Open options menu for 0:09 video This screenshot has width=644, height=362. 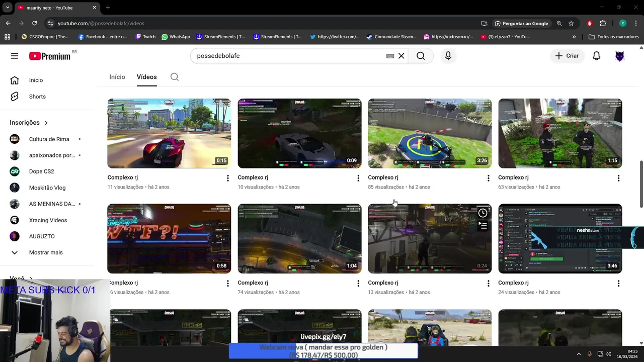coord(358,178)
